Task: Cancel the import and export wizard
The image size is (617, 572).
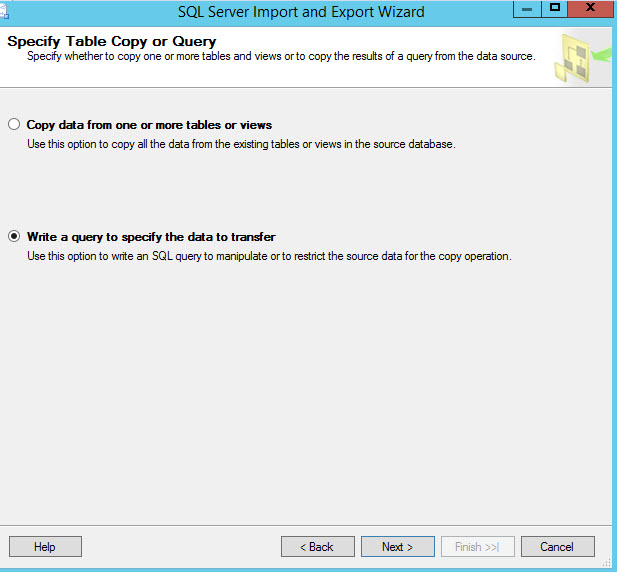Action: [x=557, y=547]
